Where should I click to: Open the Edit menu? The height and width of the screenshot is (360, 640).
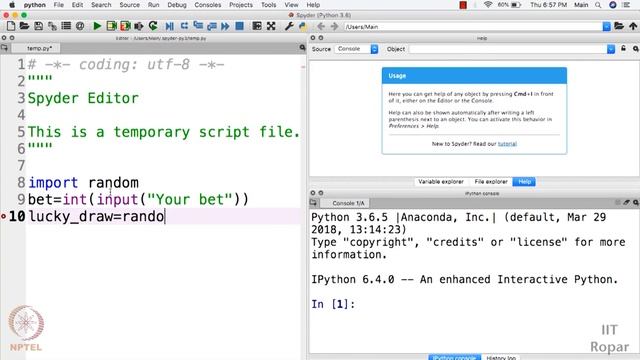(x=77, y=5)
